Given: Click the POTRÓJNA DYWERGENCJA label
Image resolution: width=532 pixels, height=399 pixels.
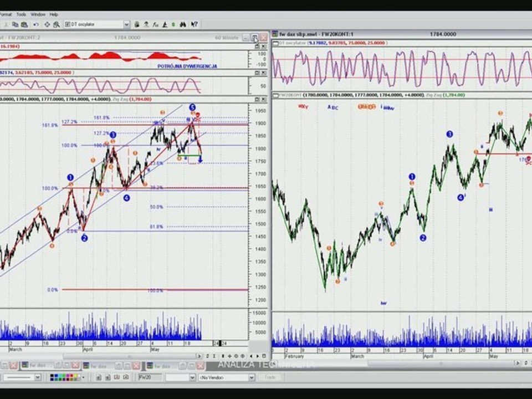Looking at the screenshot, I should [187, 66].
